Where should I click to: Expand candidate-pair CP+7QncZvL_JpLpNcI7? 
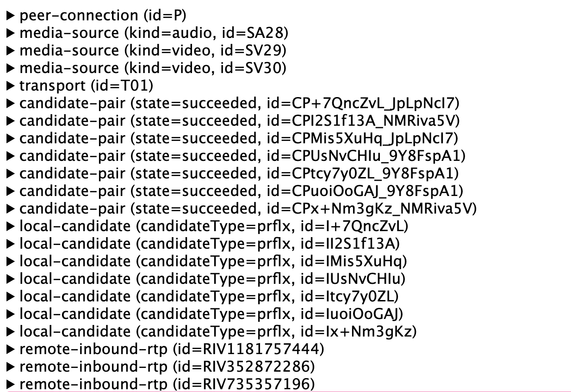[x=11, y=104]
